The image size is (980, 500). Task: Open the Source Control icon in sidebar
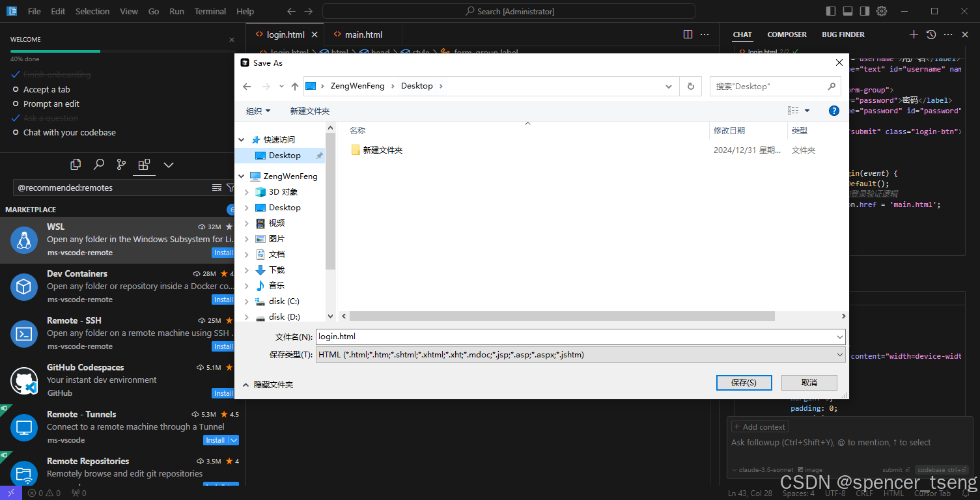coord(121,165)
